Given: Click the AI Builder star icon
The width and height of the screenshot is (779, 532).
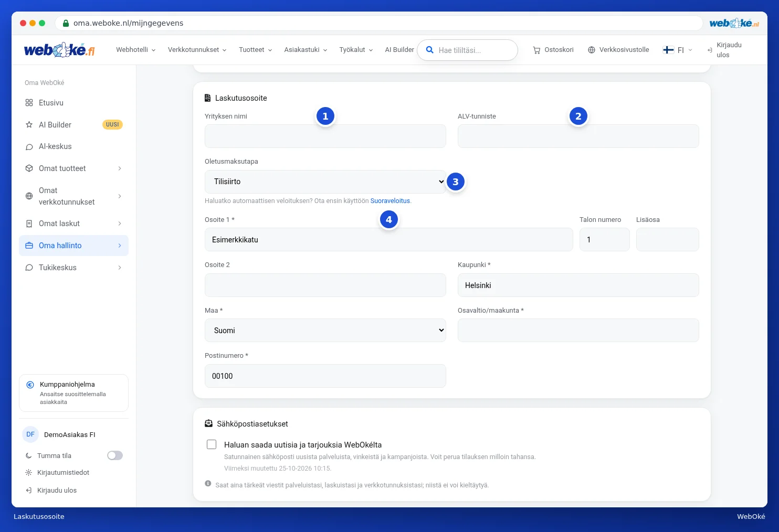Looking at the screenshot, I should click(29, 125).
